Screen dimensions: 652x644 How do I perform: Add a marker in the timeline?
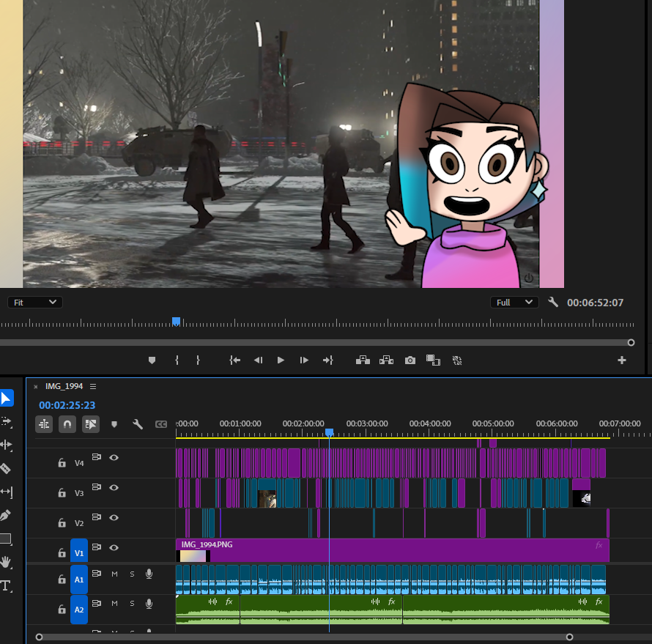coord(114,424)
